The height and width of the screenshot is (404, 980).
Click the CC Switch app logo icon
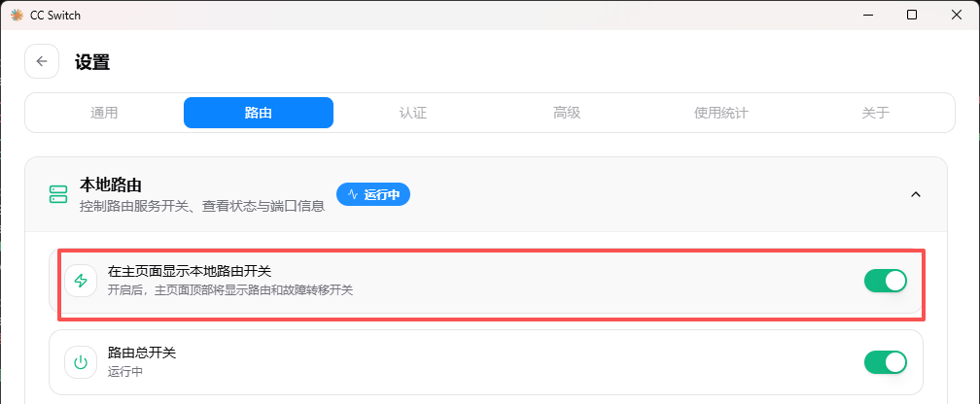point(17,15)
